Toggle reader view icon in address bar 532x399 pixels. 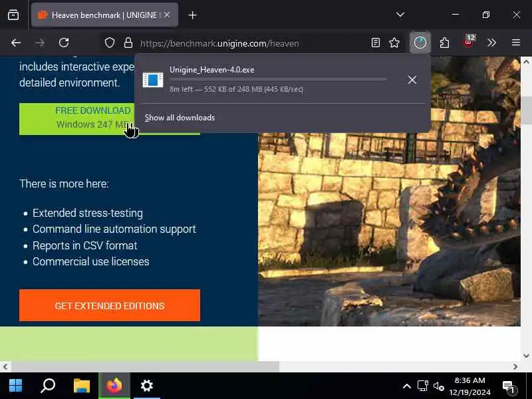click(376, 43)
